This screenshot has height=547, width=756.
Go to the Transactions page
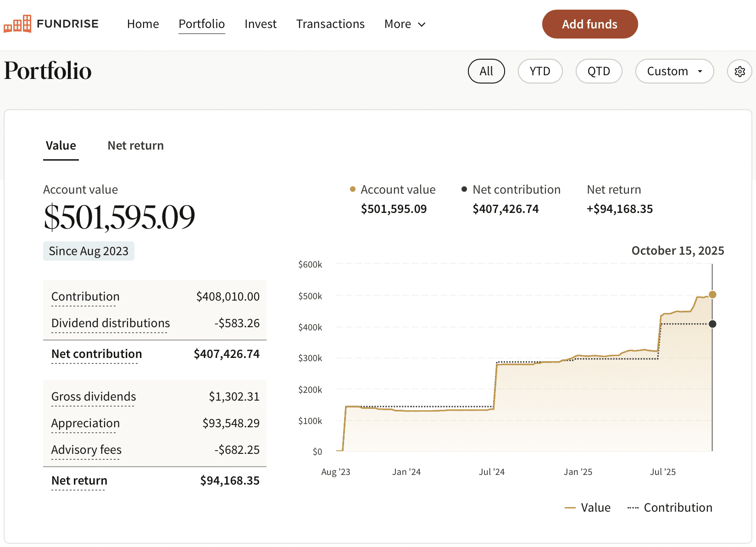pos(330,24)
